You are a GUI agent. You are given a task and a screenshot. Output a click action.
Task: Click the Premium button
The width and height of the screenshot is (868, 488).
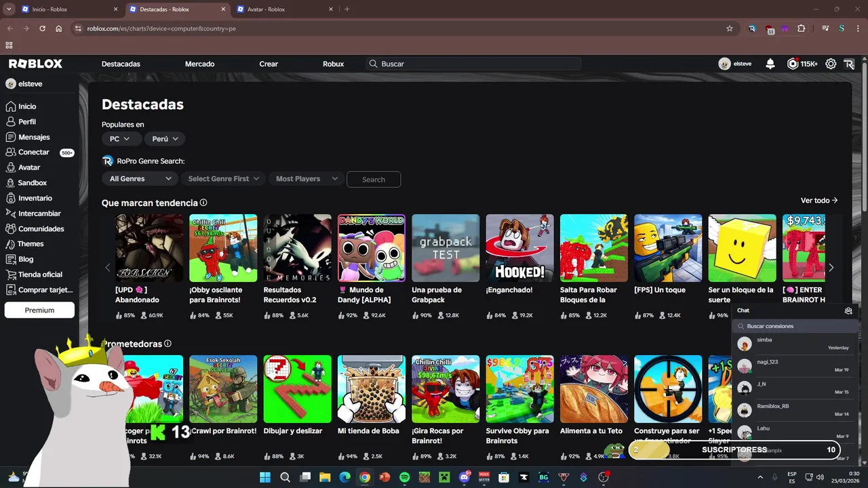click(39, 310)
